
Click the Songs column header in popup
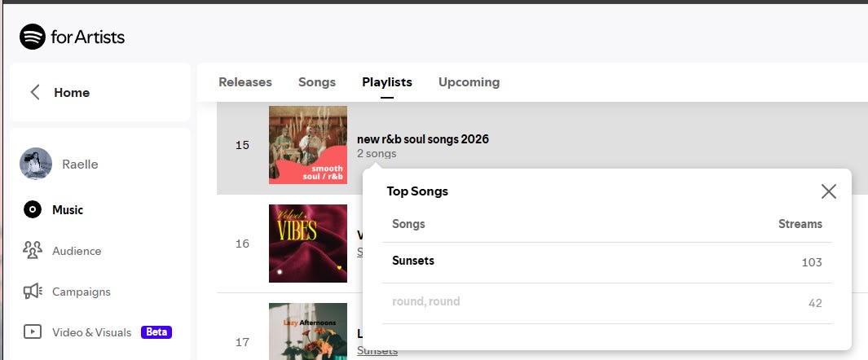coord(408,224)
